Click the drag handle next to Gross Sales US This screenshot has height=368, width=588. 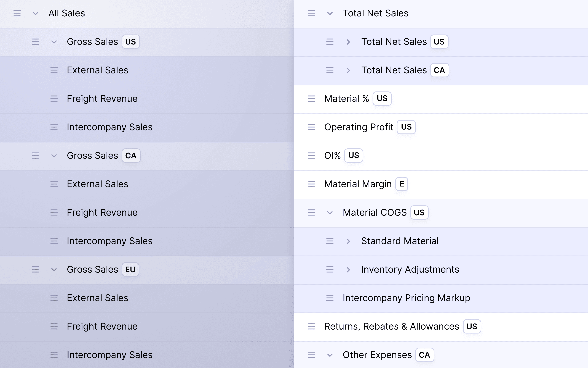tap(36, 42)
